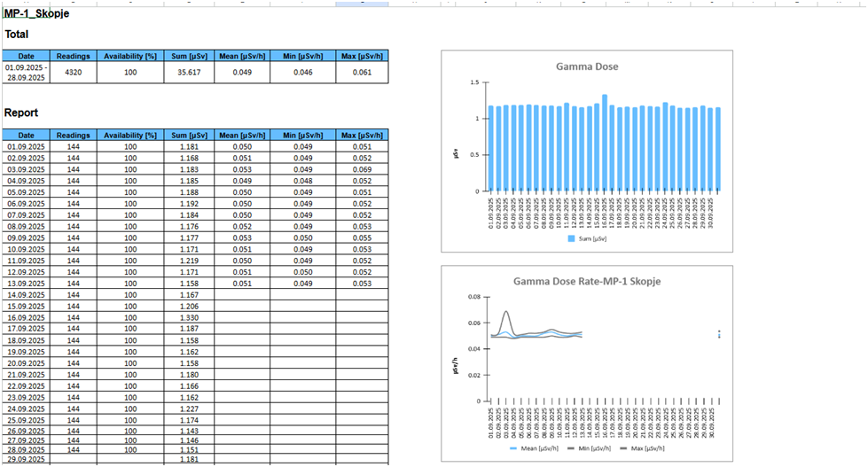Select the date cell 27.09.2025

coord(26,440)
